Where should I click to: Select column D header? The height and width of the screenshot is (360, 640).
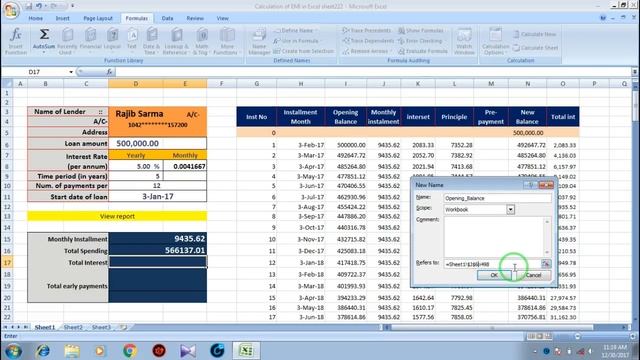136,84
